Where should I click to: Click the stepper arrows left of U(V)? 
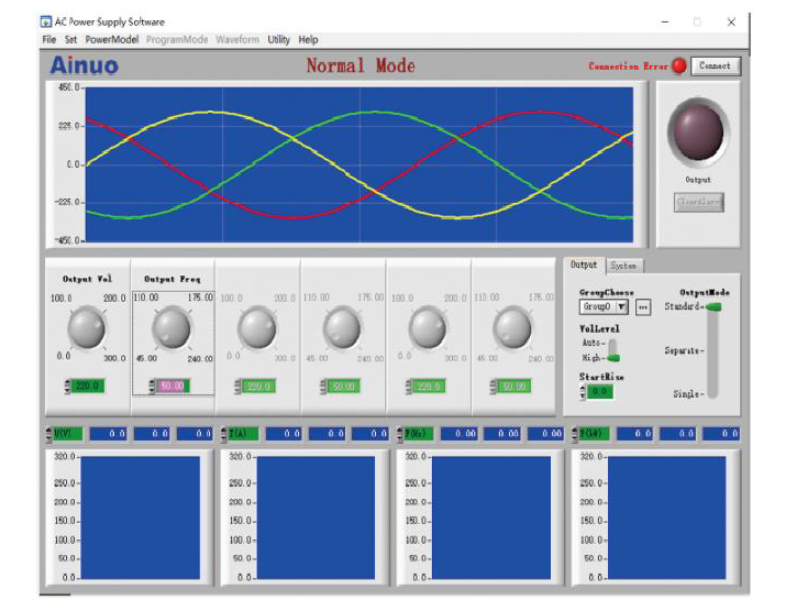pos(48,434)
